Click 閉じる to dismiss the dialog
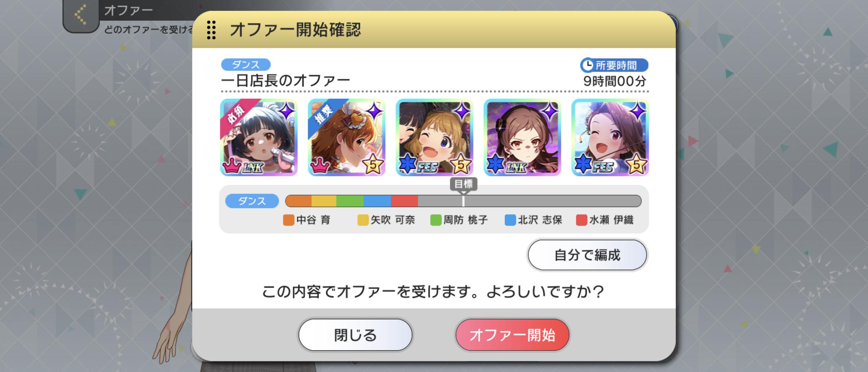This screenshot has width=868, height=372. point(355,335)
